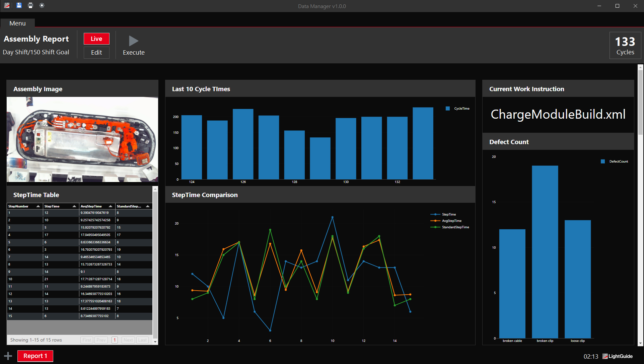Image resolution: width=644 pixels, height=364 pixels.
Task: Click the Assembly Image camera thumbnail
Action: [82, 139]
